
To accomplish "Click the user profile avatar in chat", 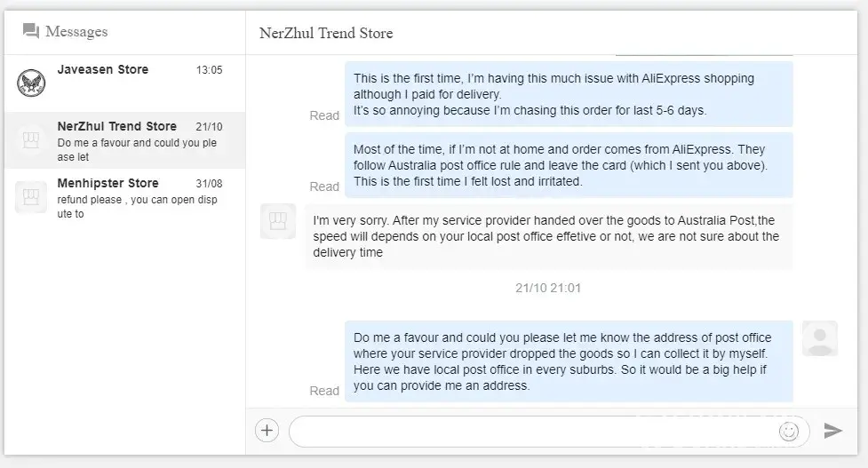I will pyautogui.click(x=819, y=338).
